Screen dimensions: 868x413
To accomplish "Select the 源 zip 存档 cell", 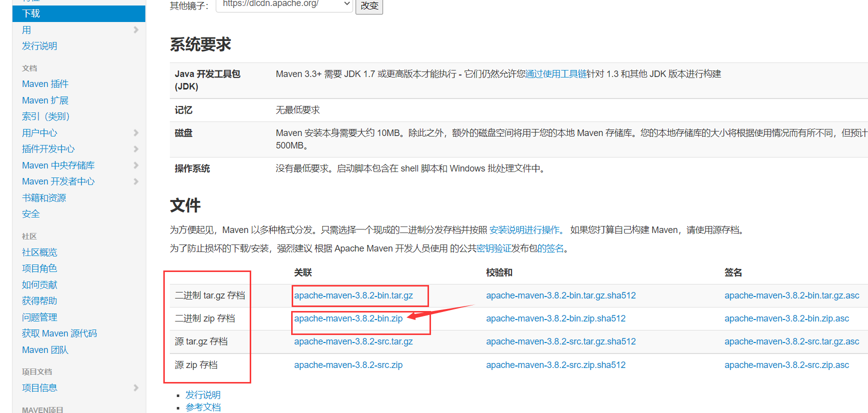I will point(196,365).
